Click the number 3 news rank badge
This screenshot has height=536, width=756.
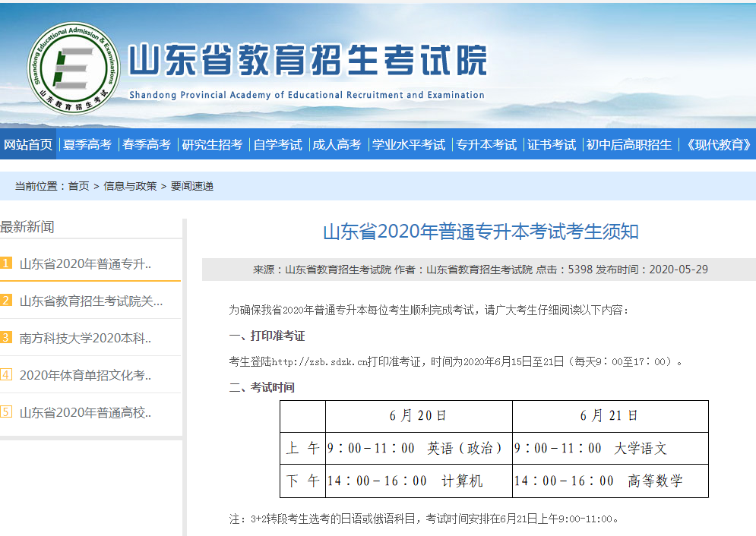6,337
